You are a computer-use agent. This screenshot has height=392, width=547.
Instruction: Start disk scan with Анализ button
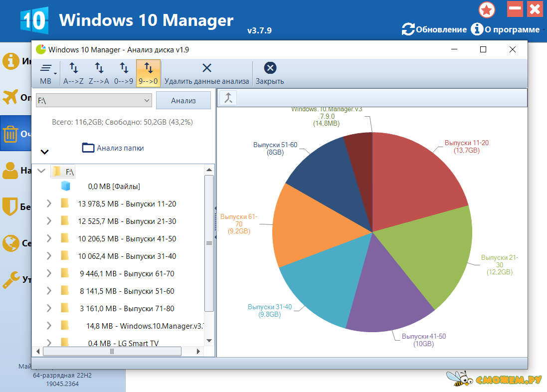point(183,101)
